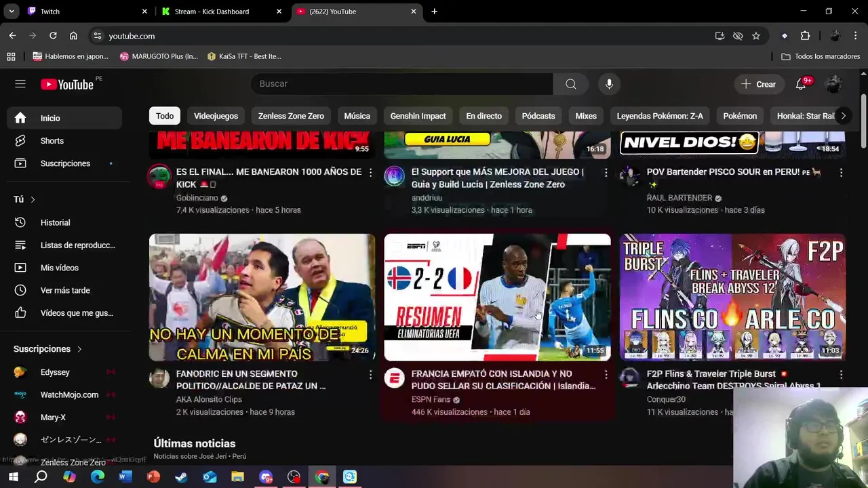Open the Hablemos en japon... bookmark
The image size is (868, 488).
pyautogui.click(x=71, y=56)
